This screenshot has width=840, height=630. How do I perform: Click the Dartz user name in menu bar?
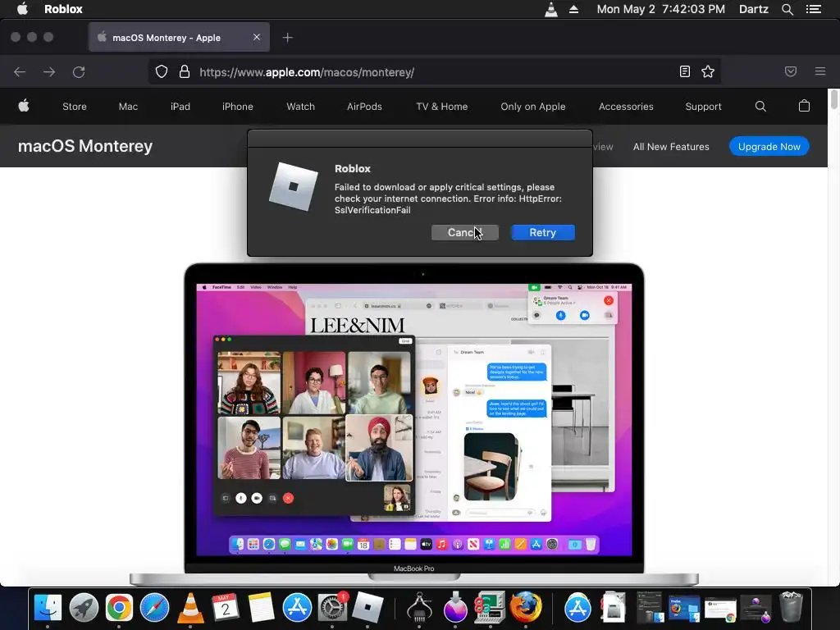(753, 9)
